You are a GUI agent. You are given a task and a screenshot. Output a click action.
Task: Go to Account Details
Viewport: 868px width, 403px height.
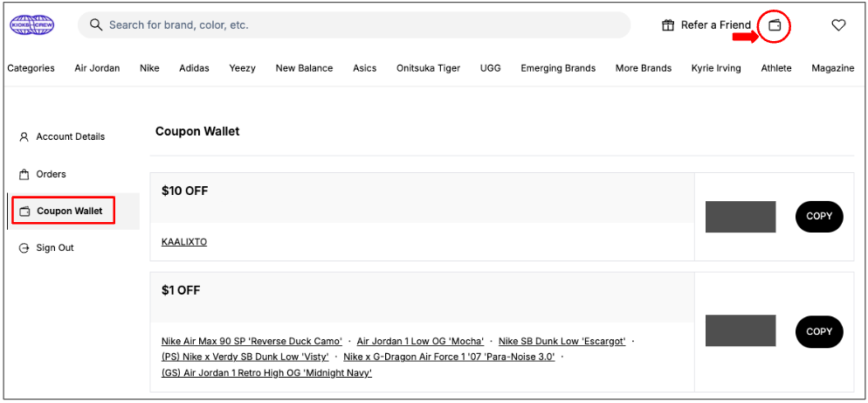[71, 137]
